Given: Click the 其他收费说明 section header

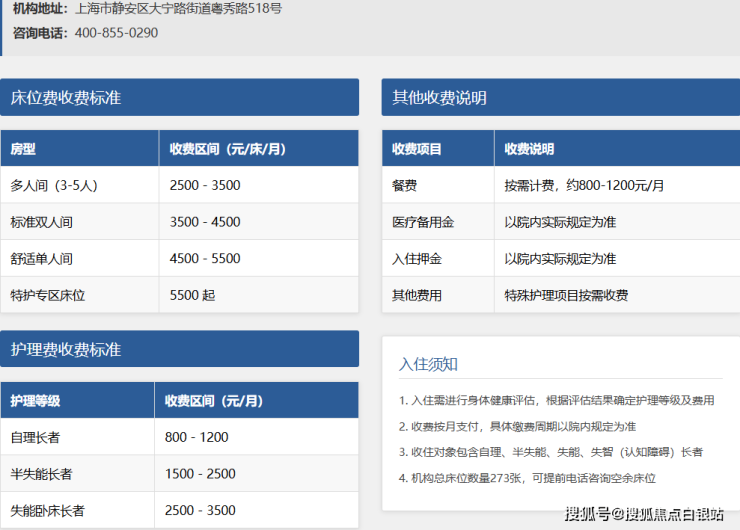Looking at the screenshot, I should click(561, 97).
